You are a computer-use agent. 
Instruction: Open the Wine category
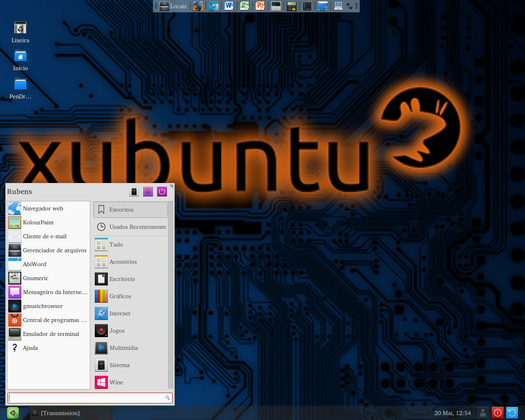(130, 382)
